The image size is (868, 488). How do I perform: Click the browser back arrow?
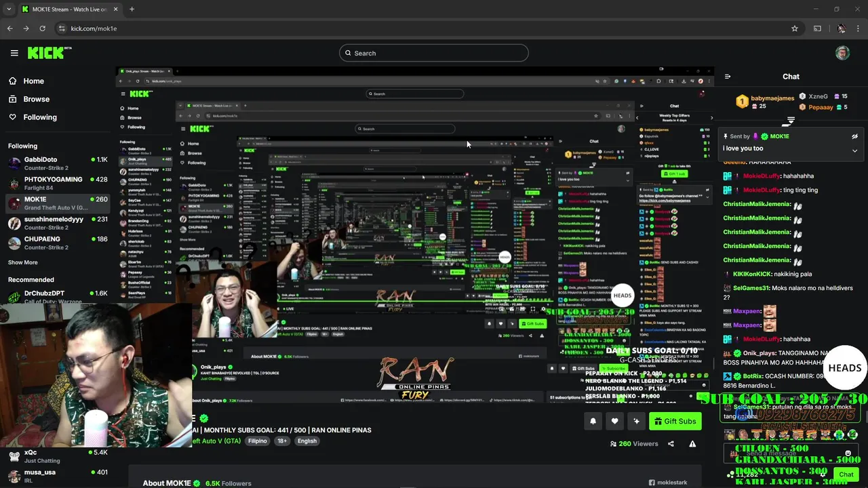[x=9, y=28]
